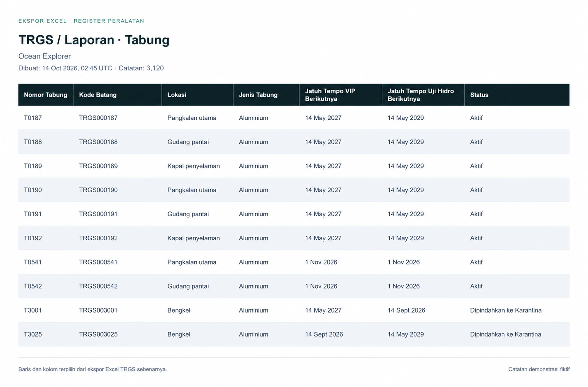Click Pangkalan utama in row T0541
Viewport: 588px width, 387px height.
point(192,262)
